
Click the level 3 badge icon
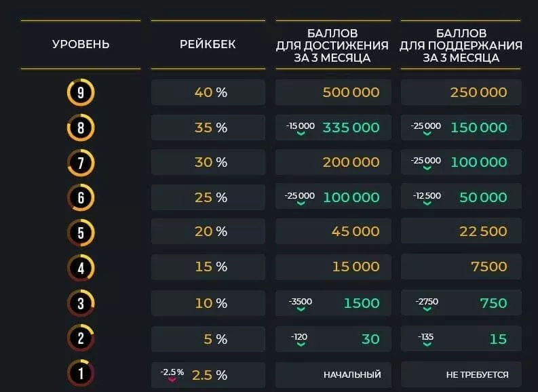[81, 303]
